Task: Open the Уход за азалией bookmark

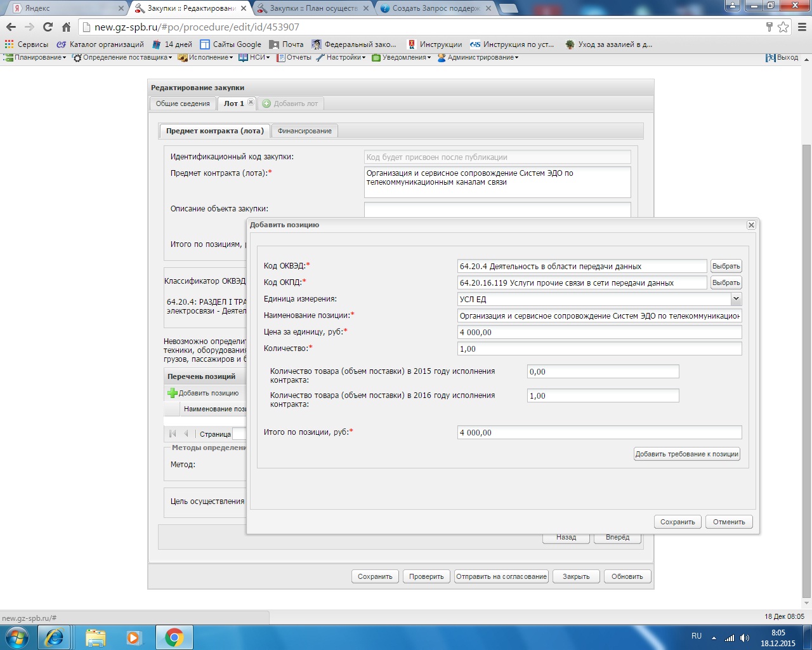Action: click(x=608, y=44)
